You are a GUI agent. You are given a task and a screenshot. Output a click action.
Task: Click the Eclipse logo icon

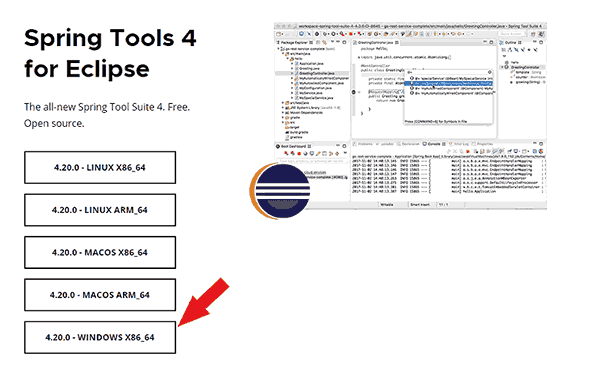point(280,191)
